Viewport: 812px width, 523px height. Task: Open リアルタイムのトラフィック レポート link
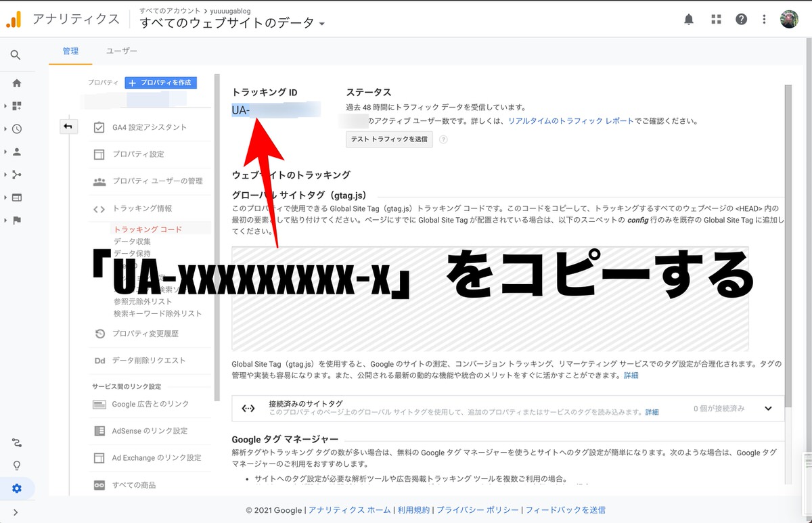click(x=571, y=121)
